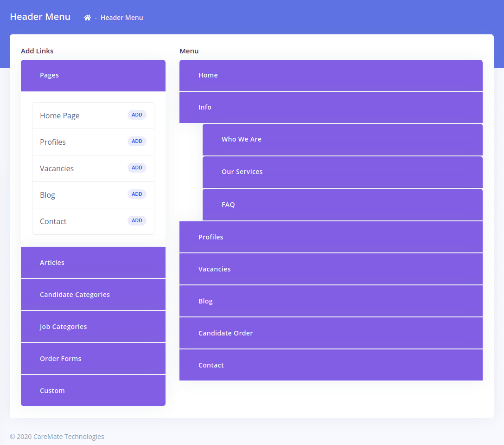The width and height of the screenshot is (504, 445).
Task: Click the Who We Are submenu item
Action: [342, 139]
